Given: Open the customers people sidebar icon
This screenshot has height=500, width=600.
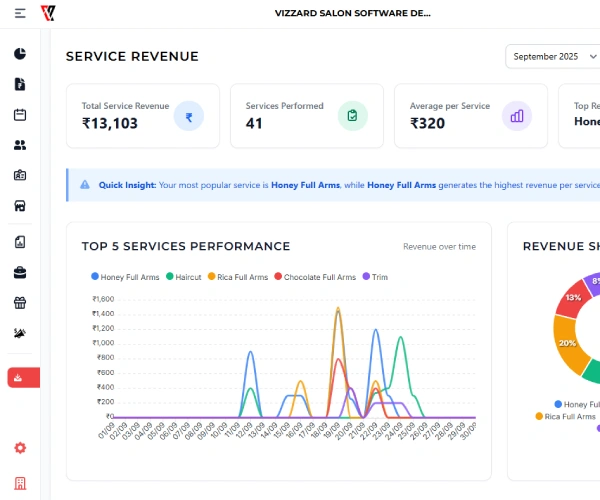Looking at the screenshot, I should [x=20, y=145].
